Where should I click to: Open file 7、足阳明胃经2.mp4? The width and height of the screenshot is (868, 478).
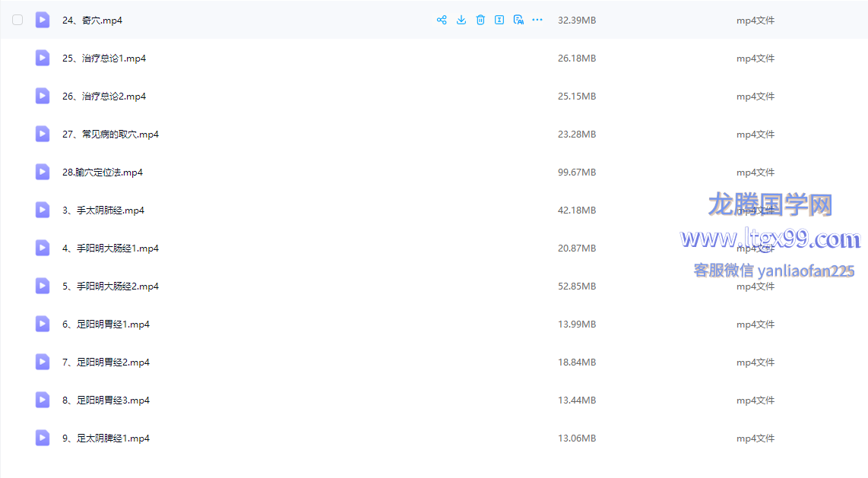pos(106,362)
